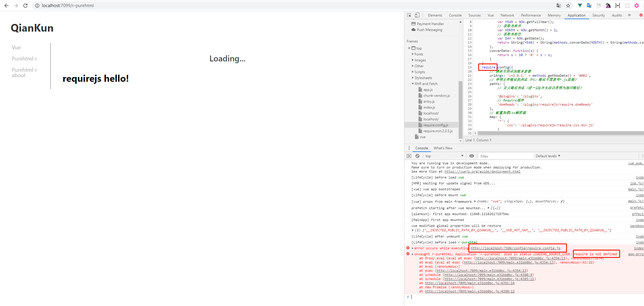The width and height of the screenshot is (644, 306).
Task: Switch to the Performance tab
Action: point(531,15)
